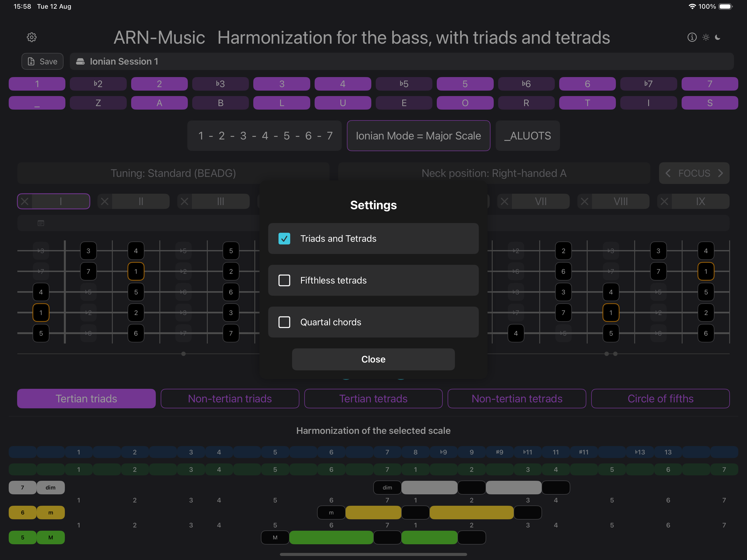747x560 pixels.
Task: Go to next FOCUS with right chevron
Action: 720,173
